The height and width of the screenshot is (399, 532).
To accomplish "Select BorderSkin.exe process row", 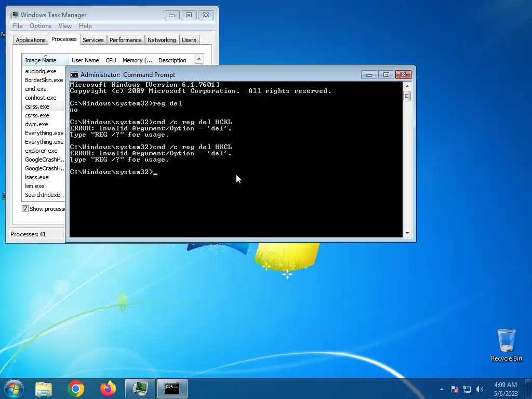I will click(x=44, y=80).
